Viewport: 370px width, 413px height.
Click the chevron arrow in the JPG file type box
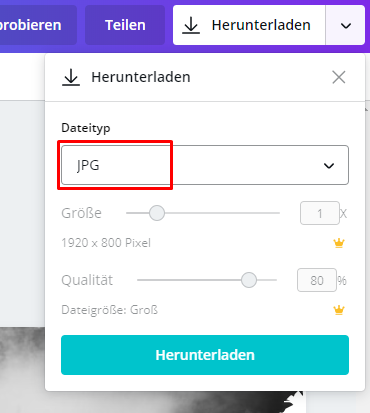coord(329,166)
